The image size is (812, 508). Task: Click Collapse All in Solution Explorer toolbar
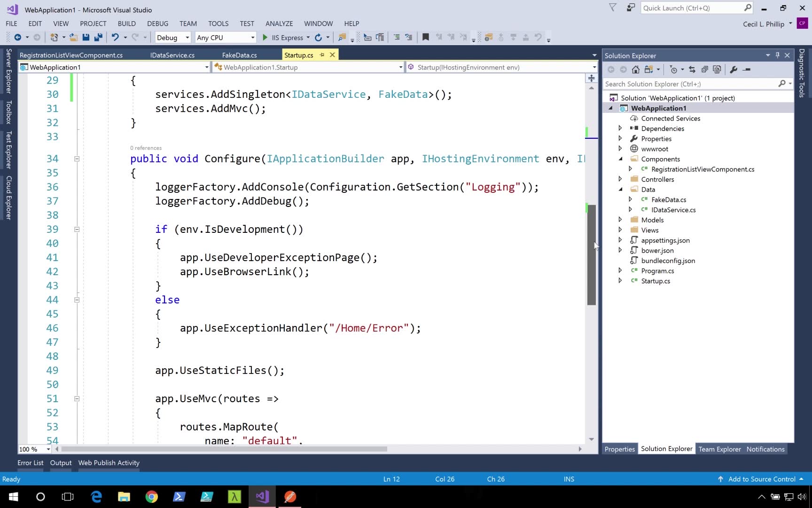coord(704,70)
